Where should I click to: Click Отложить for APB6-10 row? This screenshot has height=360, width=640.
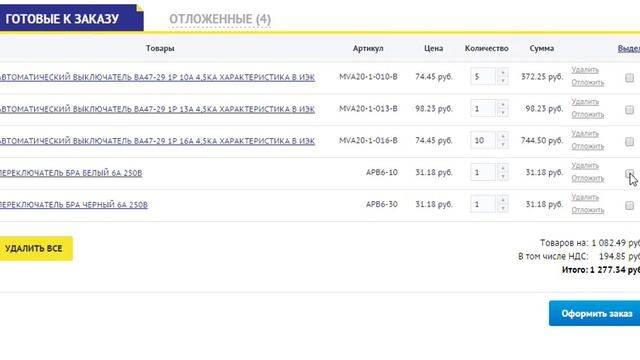click(587, 178)
